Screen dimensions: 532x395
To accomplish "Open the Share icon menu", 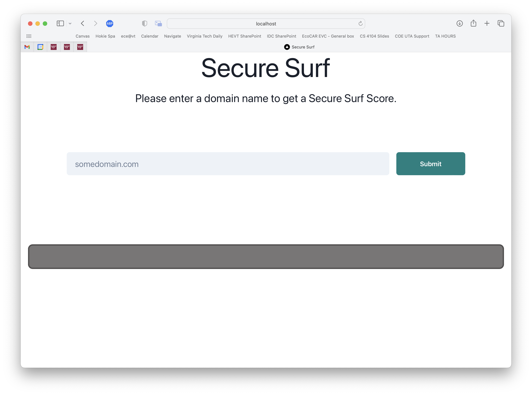I will click(x=473, y=23).
